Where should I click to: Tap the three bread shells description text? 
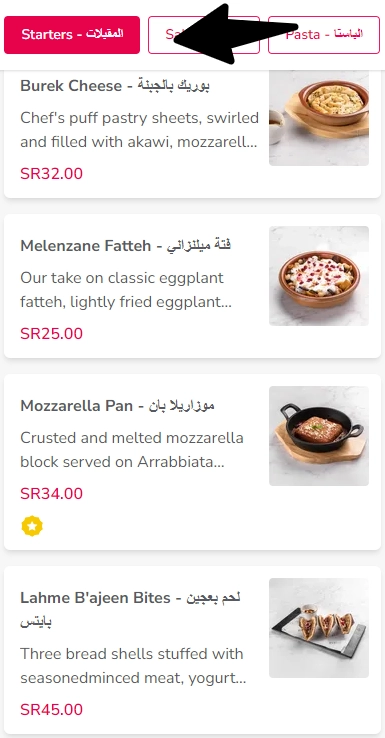coord(133,666)
